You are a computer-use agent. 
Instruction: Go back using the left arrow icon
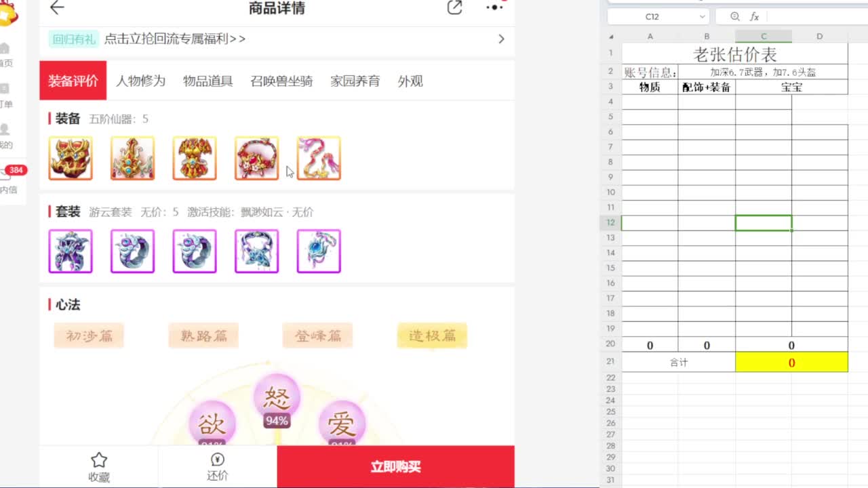(57, 7)
